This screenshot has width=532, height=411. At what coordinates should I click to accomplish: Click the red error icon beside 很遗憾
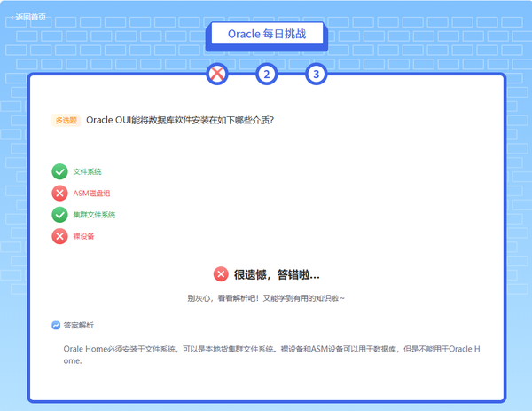[221, 274]
